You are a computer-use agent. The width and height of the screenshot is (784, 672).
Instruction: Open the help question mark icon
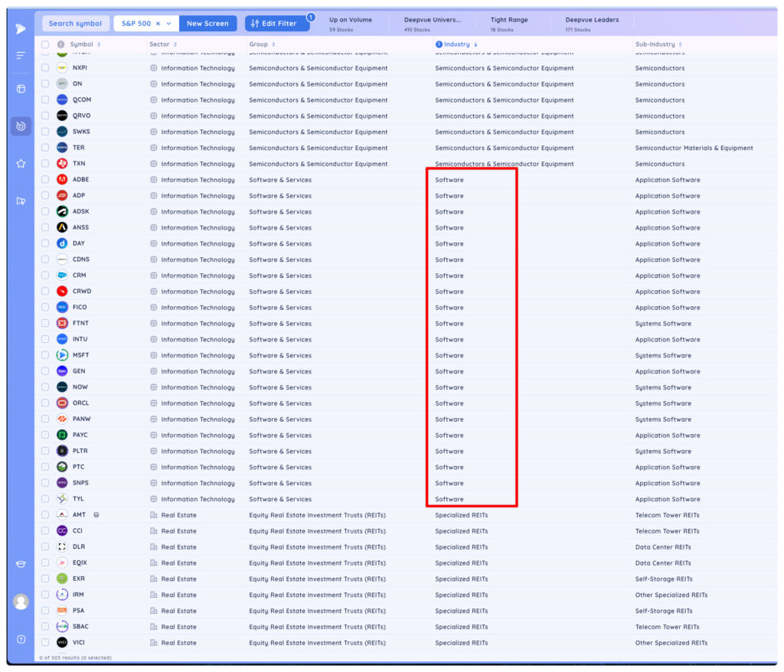click(x=21, y=640)
